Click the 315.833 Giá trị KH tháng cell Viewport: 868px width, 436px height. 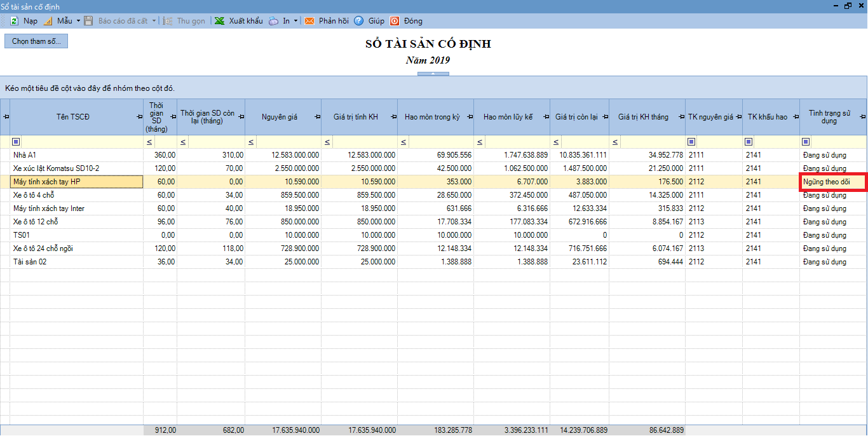click(x=647, y=208)
